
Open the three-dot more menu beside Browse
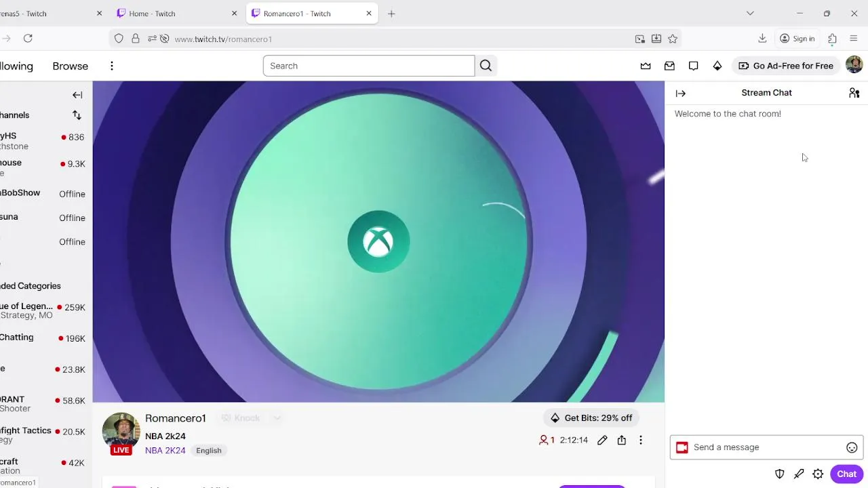112,66
